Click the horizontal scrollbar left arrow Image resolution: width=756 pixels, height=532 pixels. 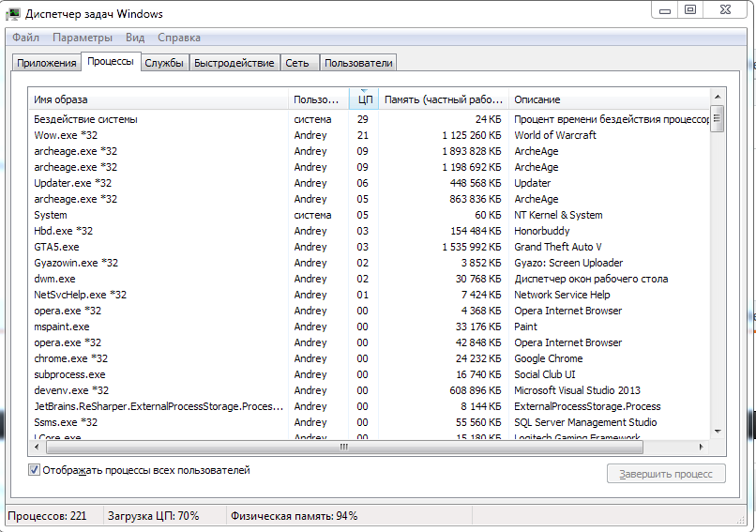37,448
